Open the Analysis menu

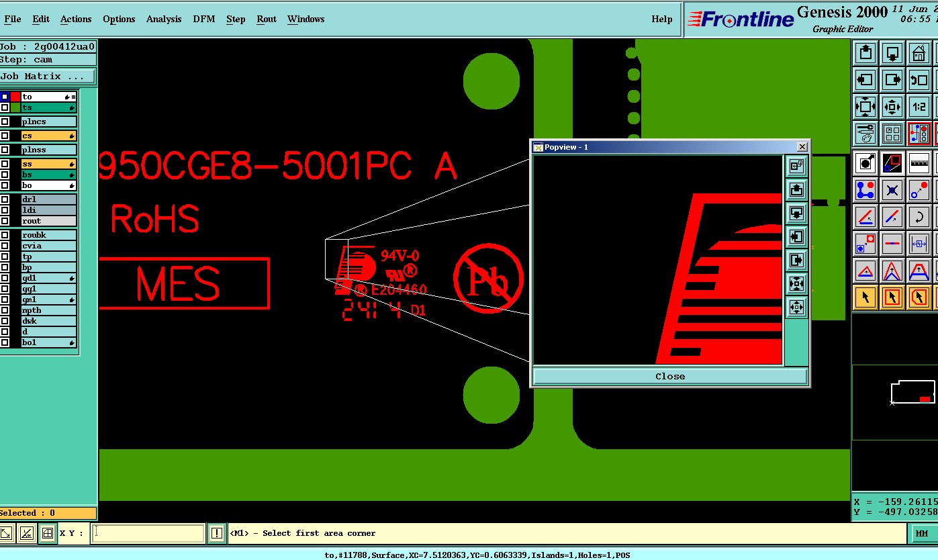tap(164, 19)
